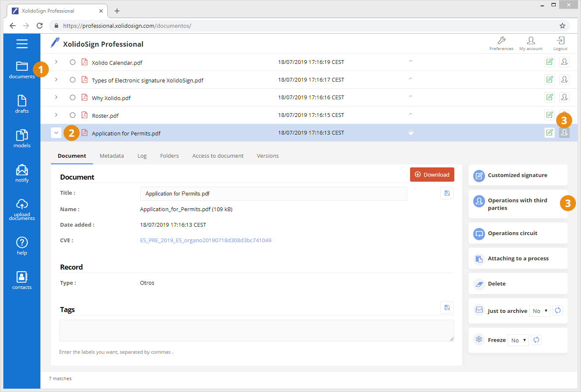581x392 pixels.
Task: Click the browser address bar
Action: tap(309, 26)
